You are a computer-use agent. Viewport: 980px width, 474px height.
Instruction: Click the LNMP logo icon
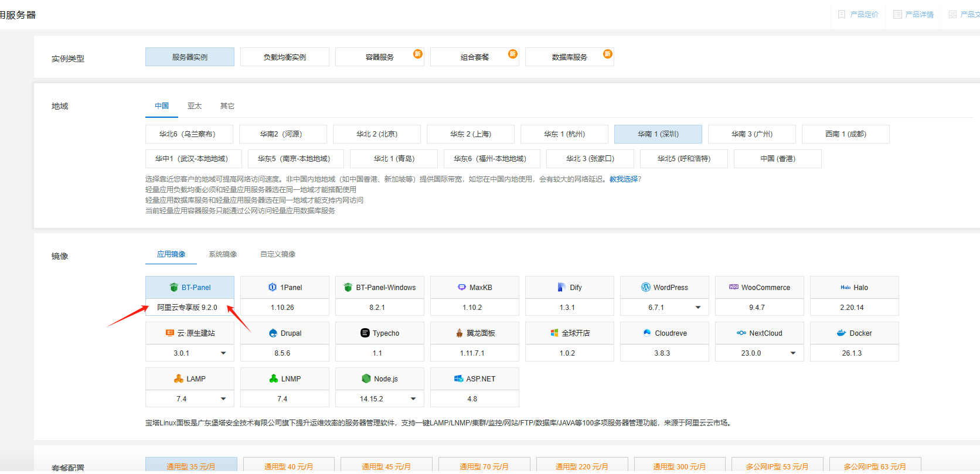pos(274,379)
